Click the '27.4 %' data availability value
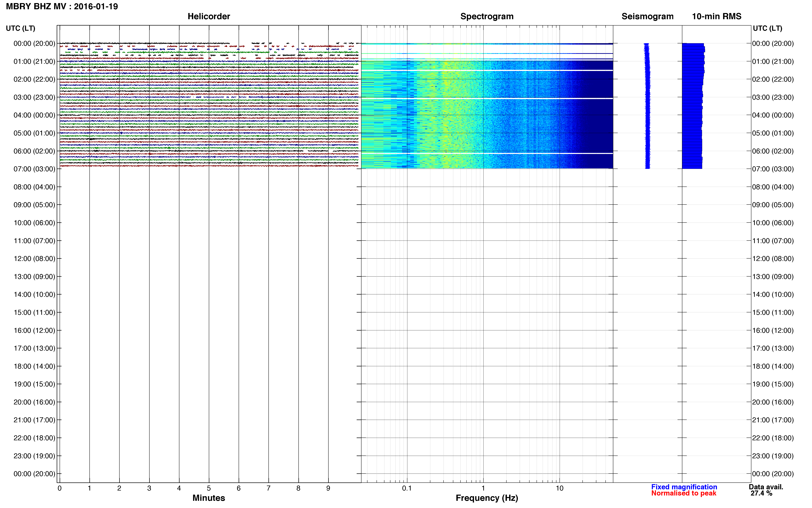 point(762,493)
